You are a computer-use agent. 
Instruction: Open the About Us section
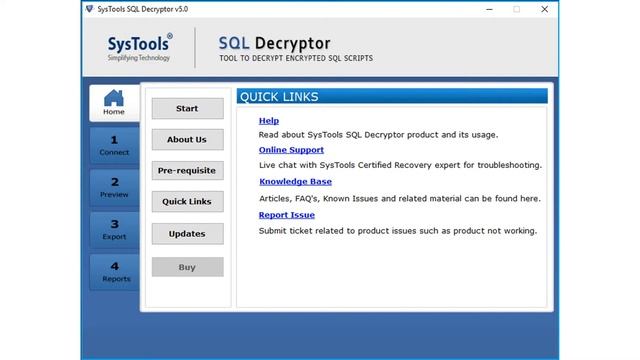187,140
